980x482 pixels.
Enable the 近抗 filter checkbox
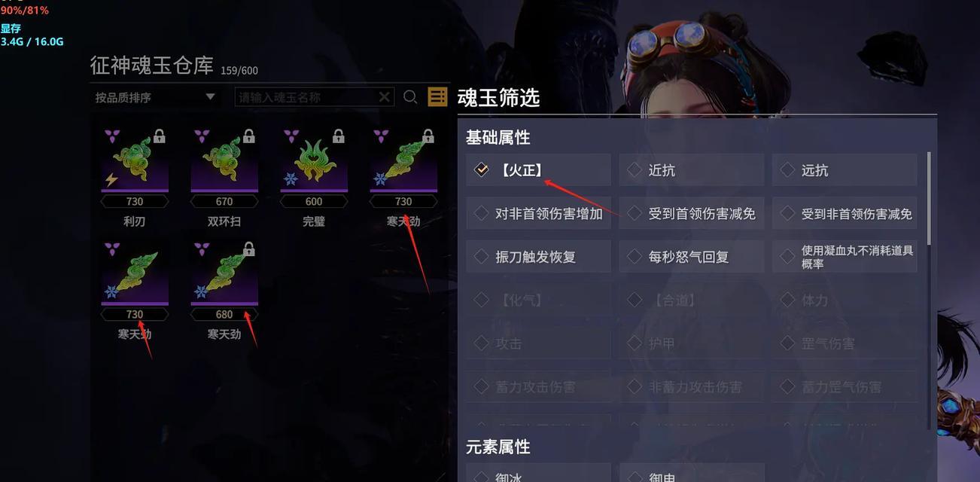[x=691, y=170]
